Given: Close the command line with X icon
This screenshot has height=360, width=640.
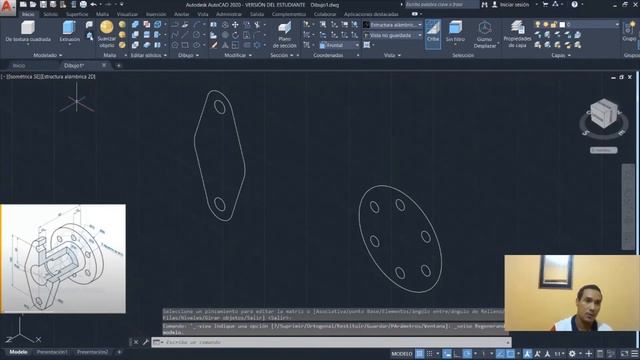Looking at the screenshot, I should [136, 342].
